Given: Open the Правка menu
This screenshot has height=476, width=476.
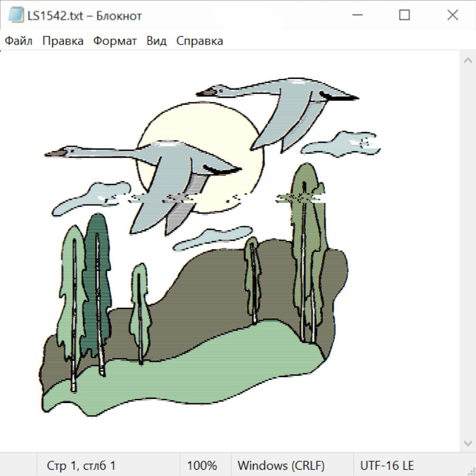Looking at the screenshot, I should tap(63, 41).
